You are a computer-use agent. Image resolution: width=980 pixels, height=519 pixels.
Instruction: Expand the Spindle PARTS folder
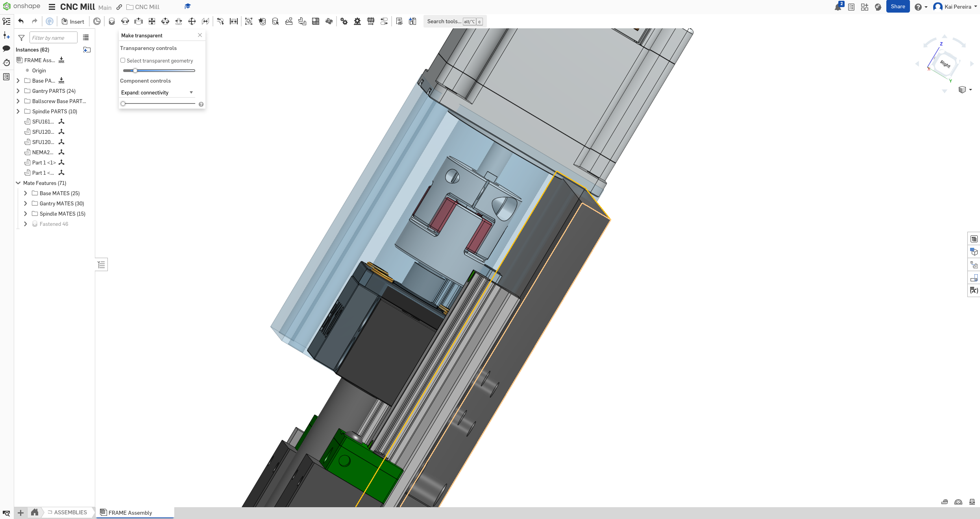pyautogui.click(x=18, y=111)
